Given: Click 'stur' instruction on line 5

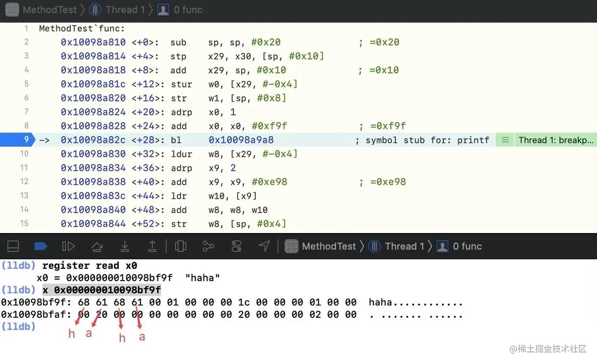Looking at the screenshot, I should (x=181, y=84).
